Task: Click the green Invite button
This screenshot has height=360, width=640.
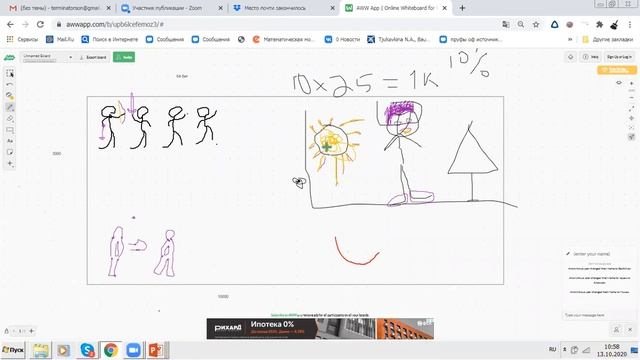Action: 124,57
